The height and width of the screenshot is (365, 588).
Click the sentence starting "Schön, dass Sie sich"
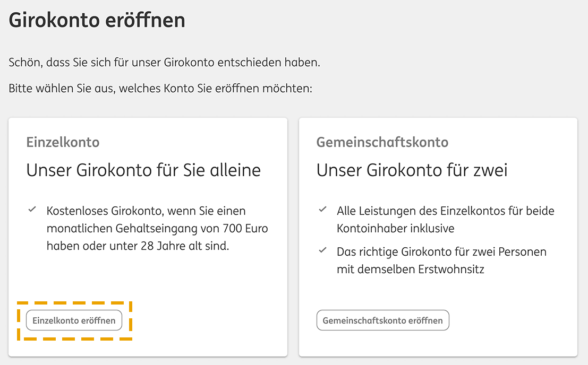pos(164,63)
